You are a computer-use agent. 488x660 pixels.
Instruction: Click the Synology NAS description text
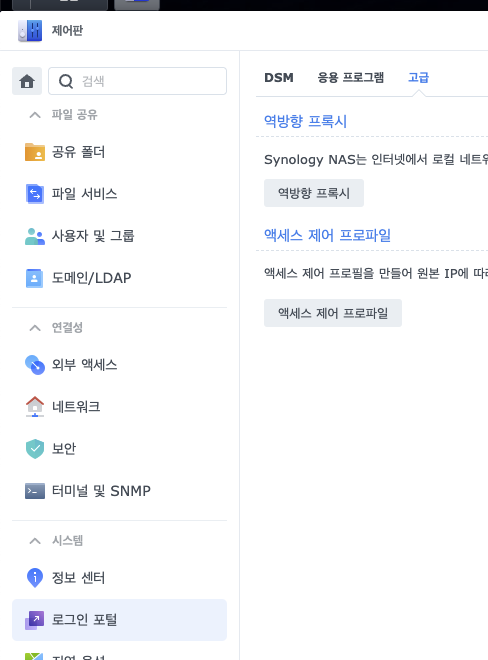376,160
